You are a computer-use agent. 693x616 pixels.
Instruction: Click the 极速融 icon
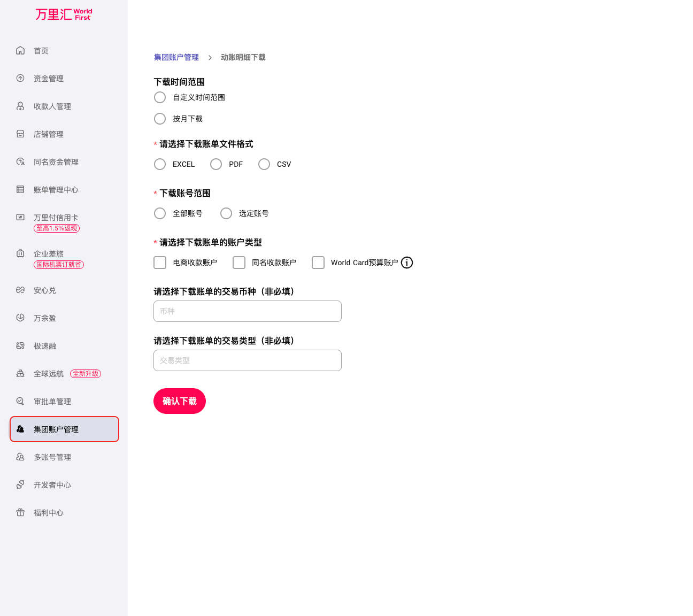pos(20,345)
